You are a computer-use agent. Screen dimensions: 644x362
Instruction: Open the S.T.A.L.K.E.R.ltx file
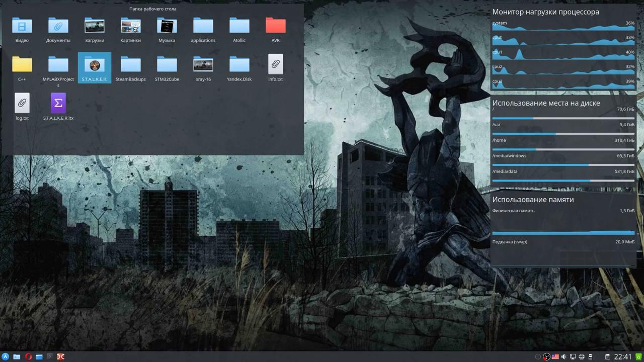point(58,108)
